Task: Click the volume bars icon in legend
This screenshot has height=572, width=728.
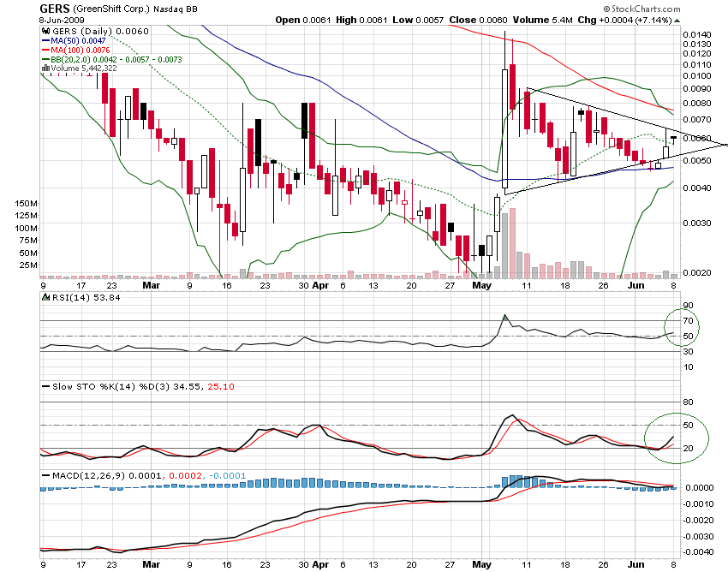Action: click(x=45, y=69)
